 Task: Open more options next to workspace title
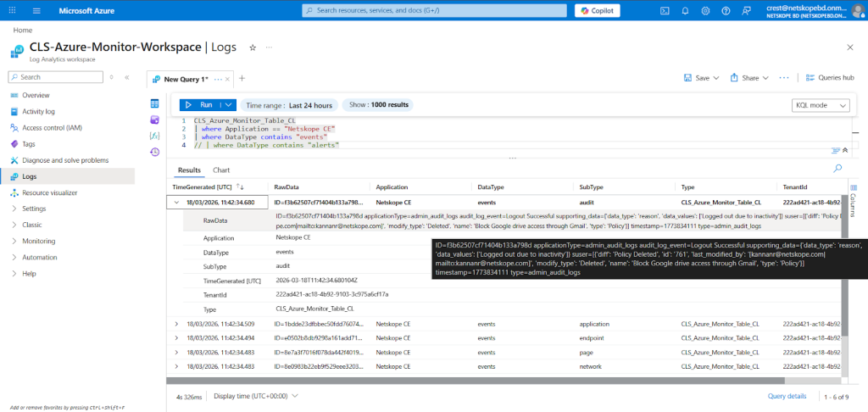tap(269, 47)
